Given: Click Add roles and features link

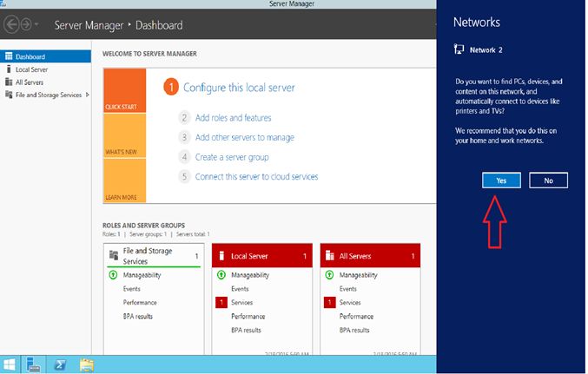Looking at the screenshot, I should pyautogui.click(x=234, y=118).
